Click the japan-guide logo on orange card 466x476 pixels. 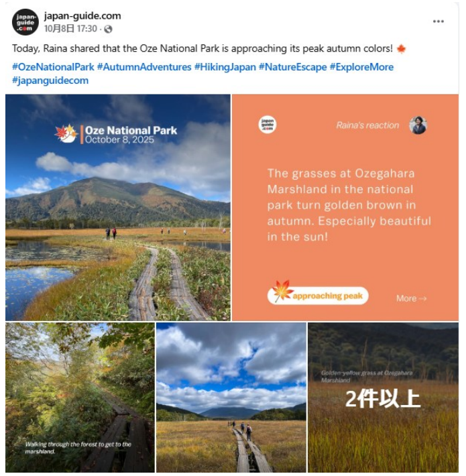(268, 125)
